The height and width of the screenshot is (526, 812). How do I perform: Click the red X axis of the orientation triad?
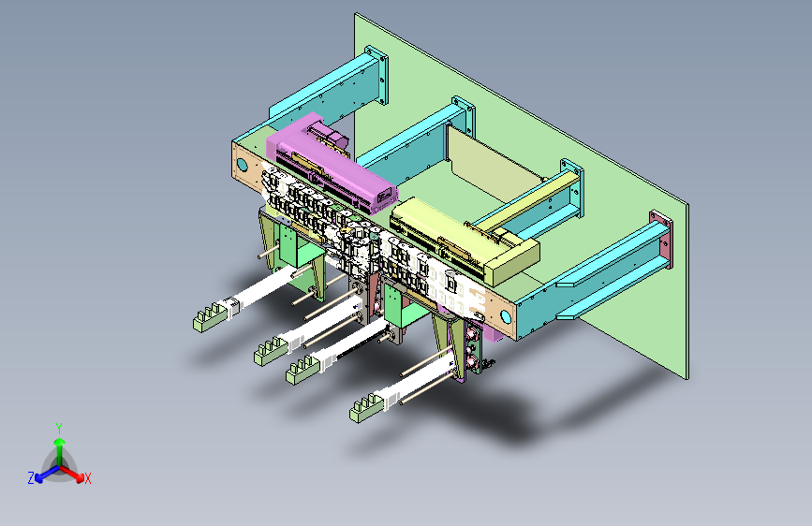[75, 475]
